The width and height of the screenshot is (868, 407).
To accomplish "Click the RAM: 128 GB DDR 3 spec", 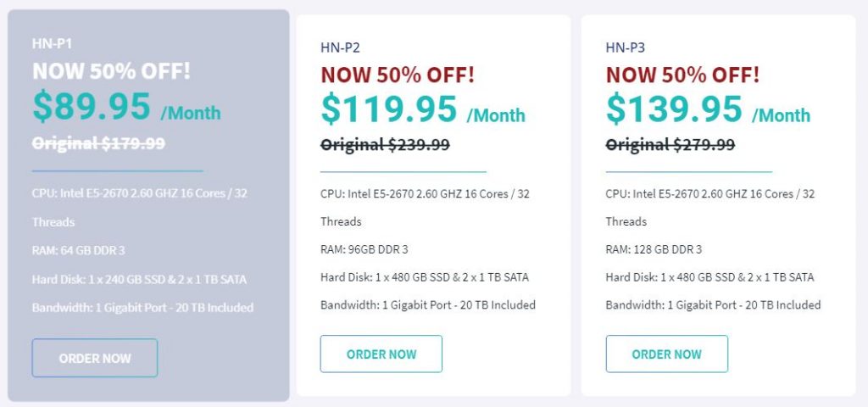I will (x=654, y=249).
